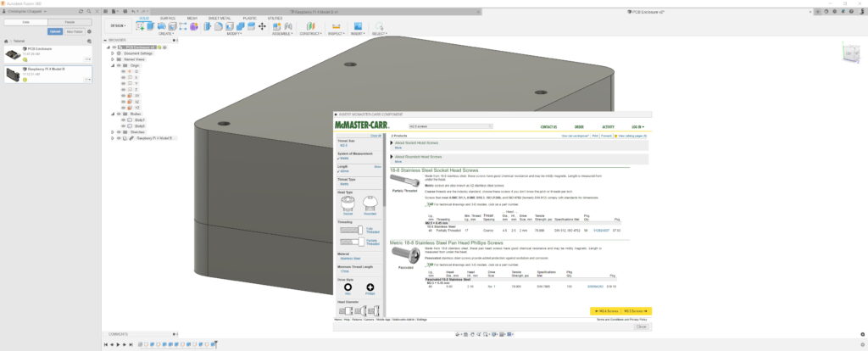
Task: Select Create Sketch tool in toolbar
Action: click(141, 26)
